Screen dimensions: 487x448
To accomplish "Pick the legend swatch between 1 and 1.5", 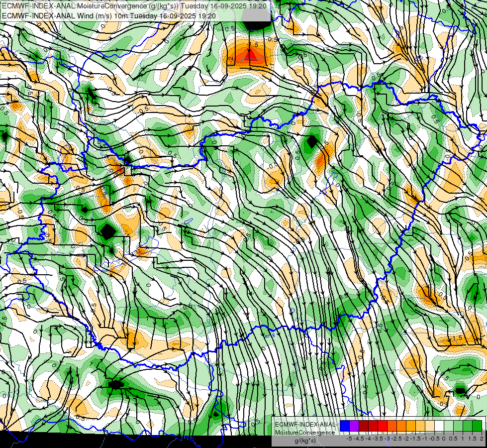I will coord(468,426).
